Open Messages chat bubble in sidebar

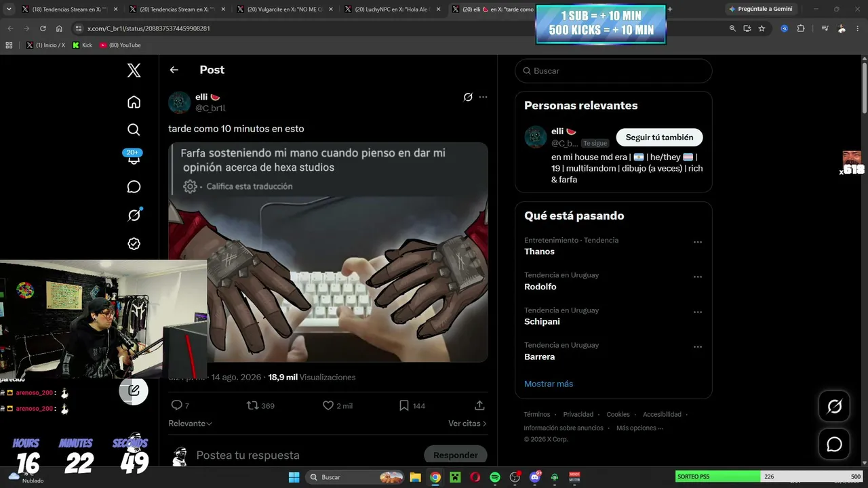pyautogui.click(x=134, y=187)
